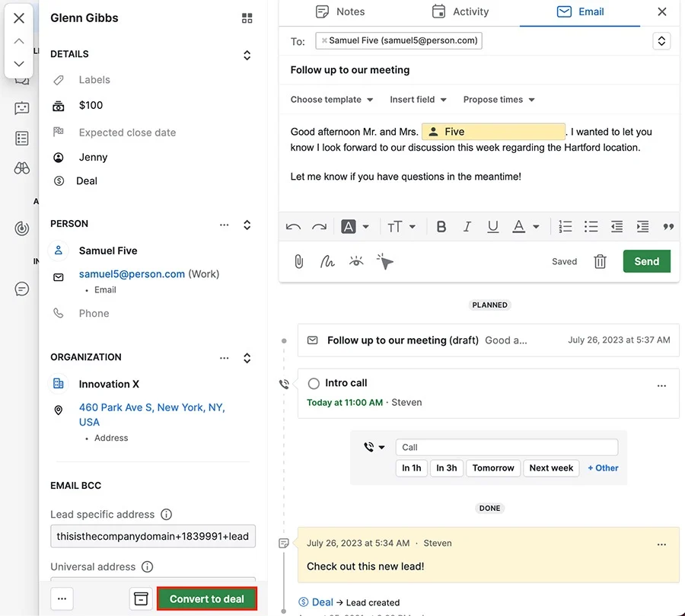Delete the email draft with trash icon

click(x=600, y=261)
